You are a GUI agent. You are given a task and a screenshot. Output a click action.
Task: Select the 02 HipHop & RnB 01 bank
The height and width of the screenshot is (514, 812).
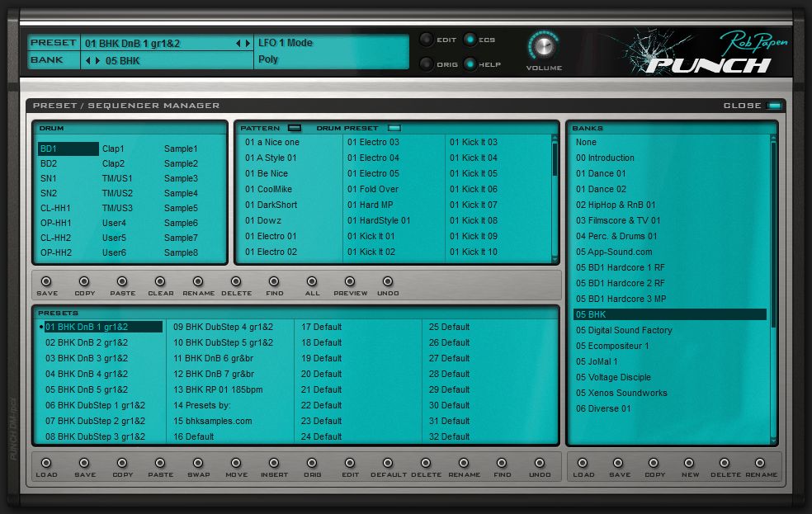616,205
